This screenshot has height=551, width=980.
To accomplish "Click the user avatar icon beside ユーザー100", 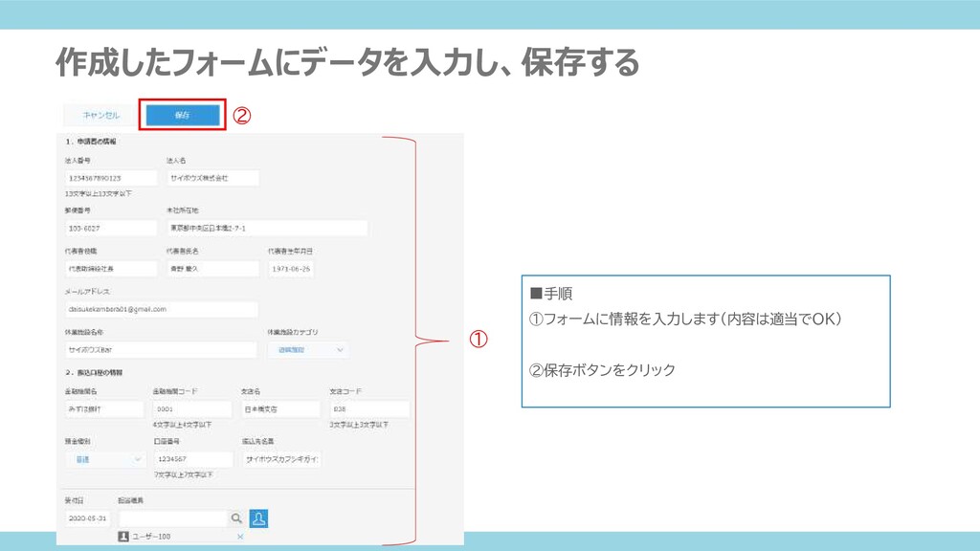I will [123, 537].
